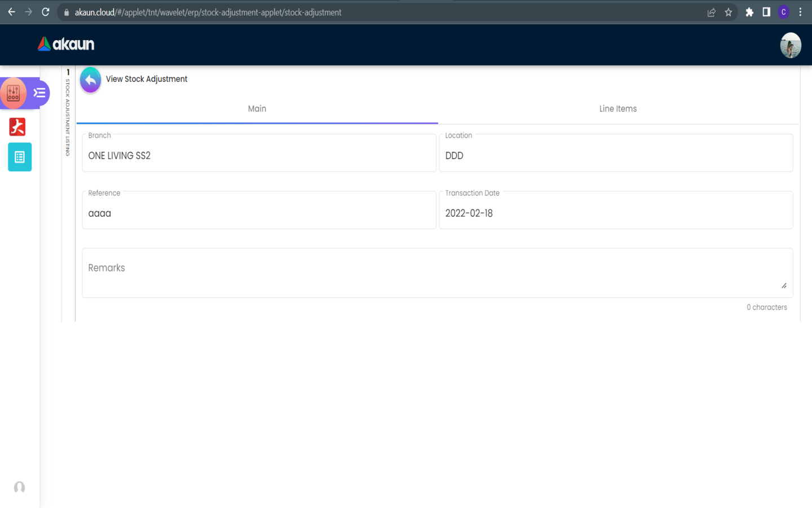Viewport: 812px width, 508px height.
Task: Switch to the Line Items tab
Action: [618, 109]
